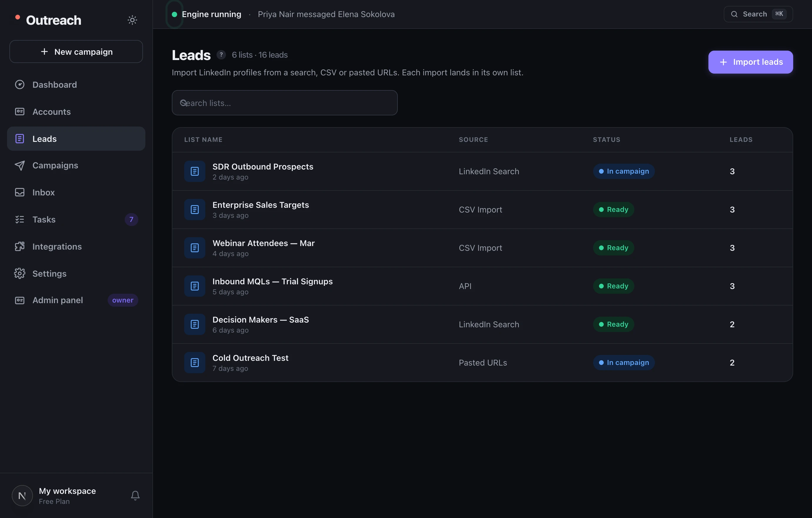812x518 pixels.
Task: Click the 6 lists · 16 leads summary
Action: pyautogui.click(x=260, y=55)
